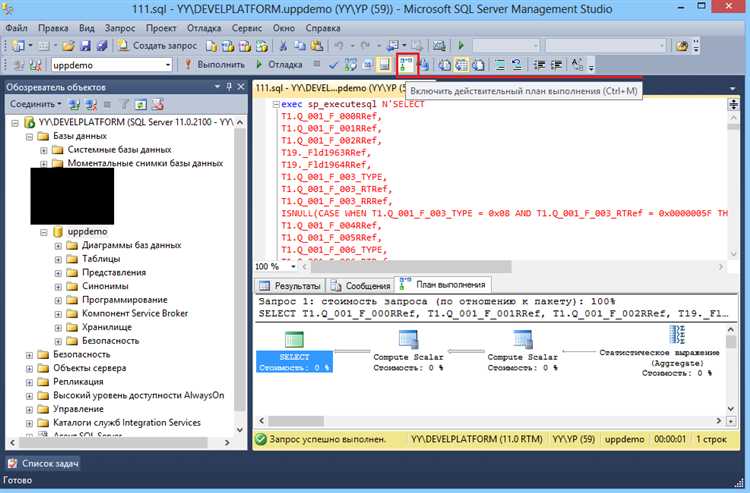Viewport: 750px width, 493px height.
Task: Expand the Таблицы tree node
Action: (58, 259)
